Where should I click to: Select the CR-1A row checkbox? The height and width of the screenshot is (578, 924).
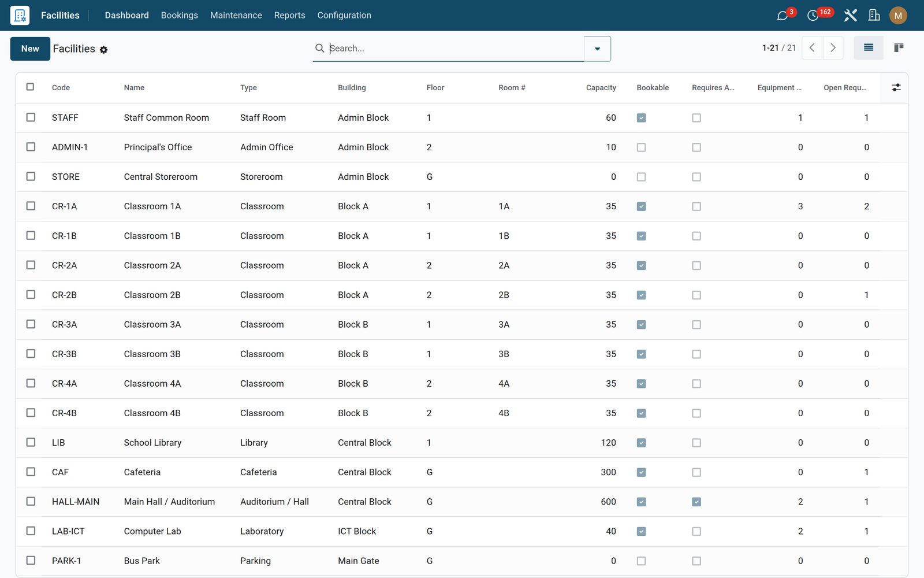[31, 206]
